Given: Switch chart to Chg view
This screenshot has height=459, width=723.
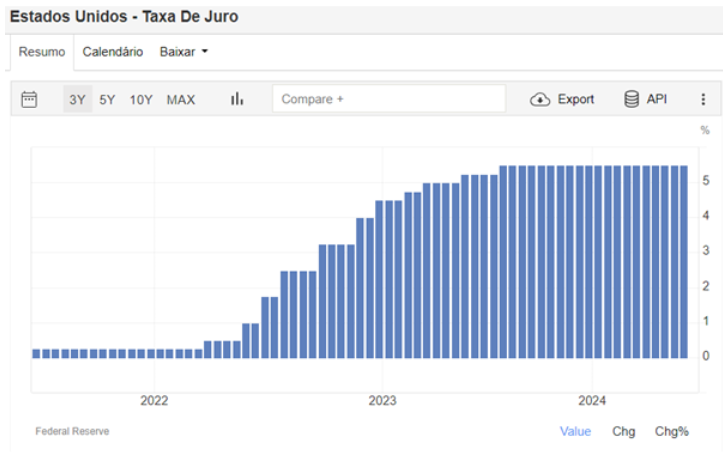Looking at the screenshot, I should pos(623,431).
